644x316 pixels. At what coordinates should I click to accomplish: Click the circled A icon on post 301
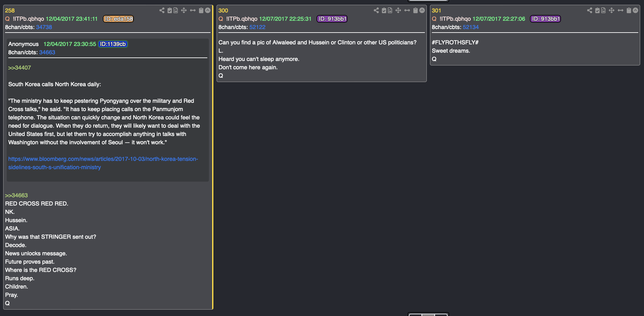635,11
